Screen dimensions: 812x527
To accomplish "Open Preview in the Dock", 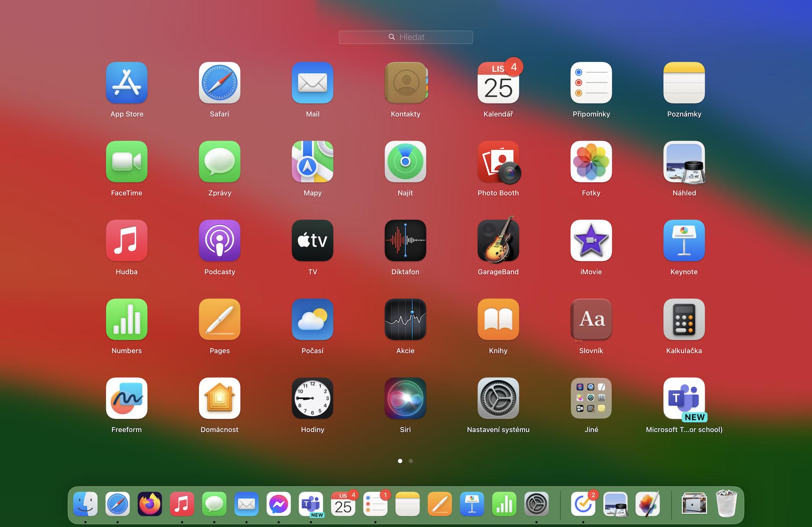I will click(615, 504).
